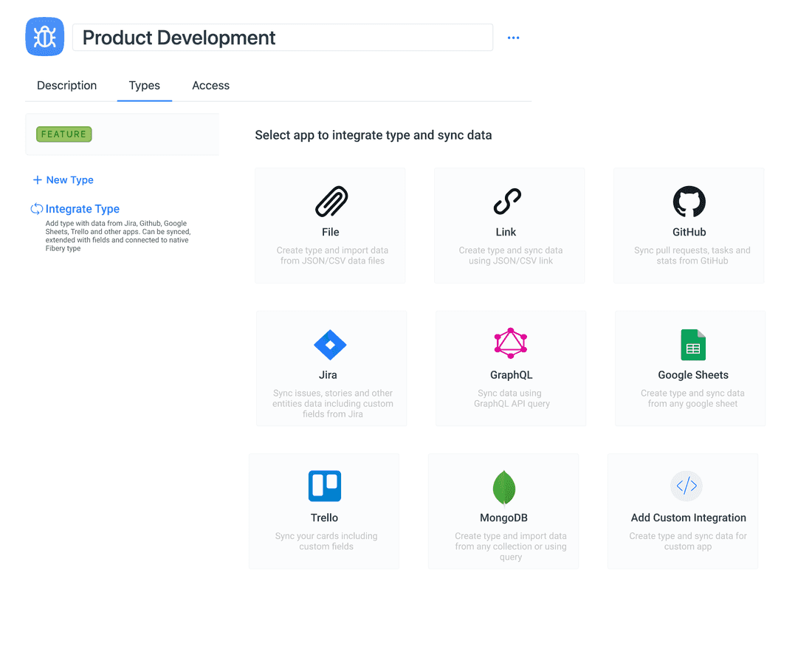Open the three-dots more options menu

(x=514, y=38)
